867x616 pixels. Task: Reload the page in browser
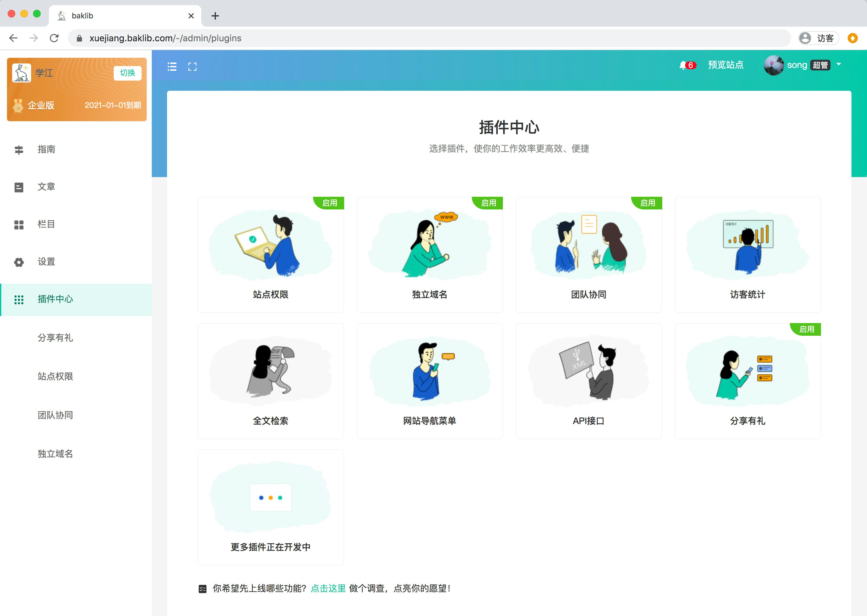click(x=54, y=38)
